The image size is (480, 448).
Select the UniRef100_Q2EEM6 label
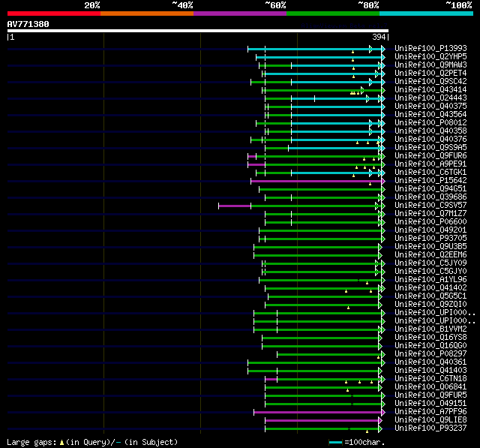(x=430, y=255)
